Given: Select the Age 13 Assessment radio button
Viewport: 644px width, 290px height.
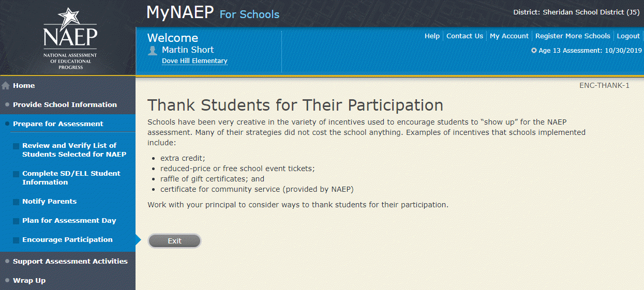Looking at the screenshot, I should pos(534,51).
